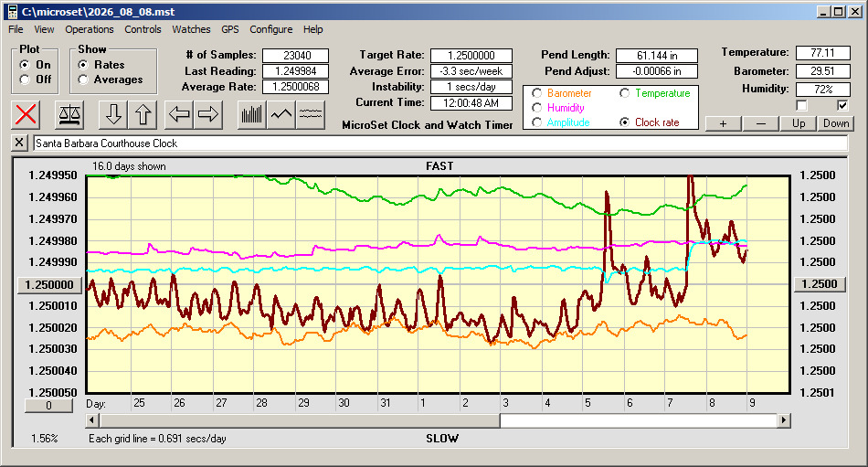The height and width of the screenshot is (467, 868).
Task: Open the Operations menu
Action: pyautogui.click(x=90, y=29)
